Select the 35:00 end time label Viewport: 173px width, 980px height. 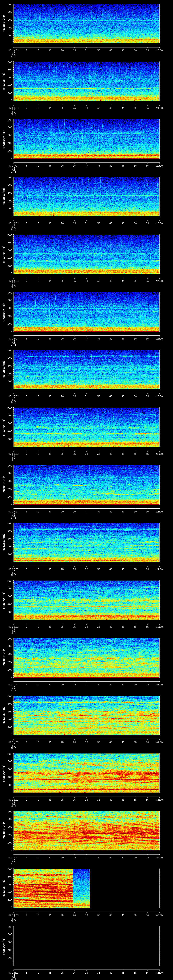pos(159,915)
